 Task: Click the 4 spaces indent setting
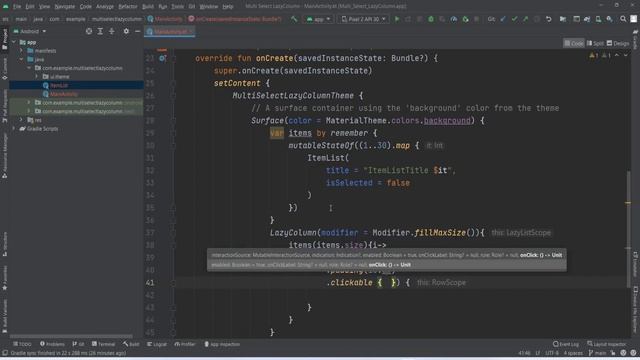573,353
